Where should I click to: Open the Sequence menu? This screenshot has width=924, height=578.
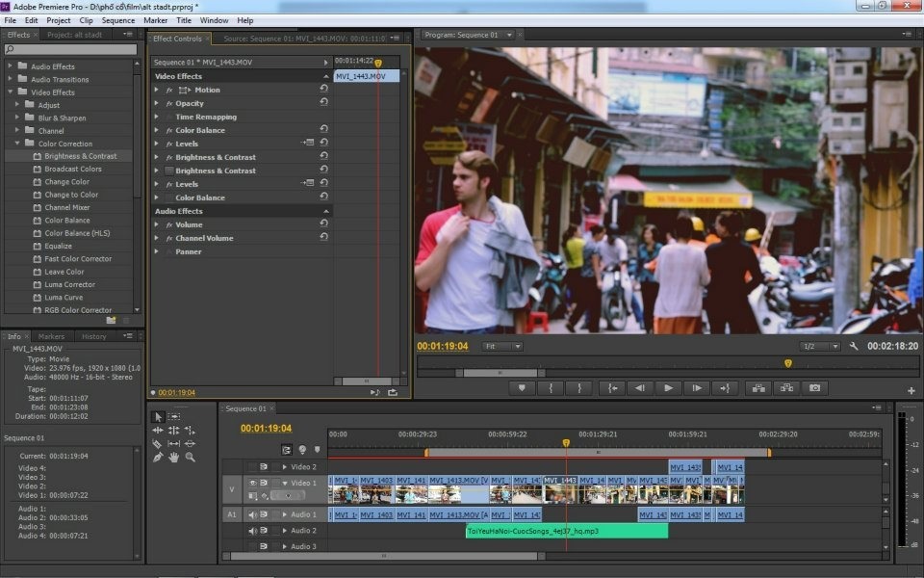(117, 20)
